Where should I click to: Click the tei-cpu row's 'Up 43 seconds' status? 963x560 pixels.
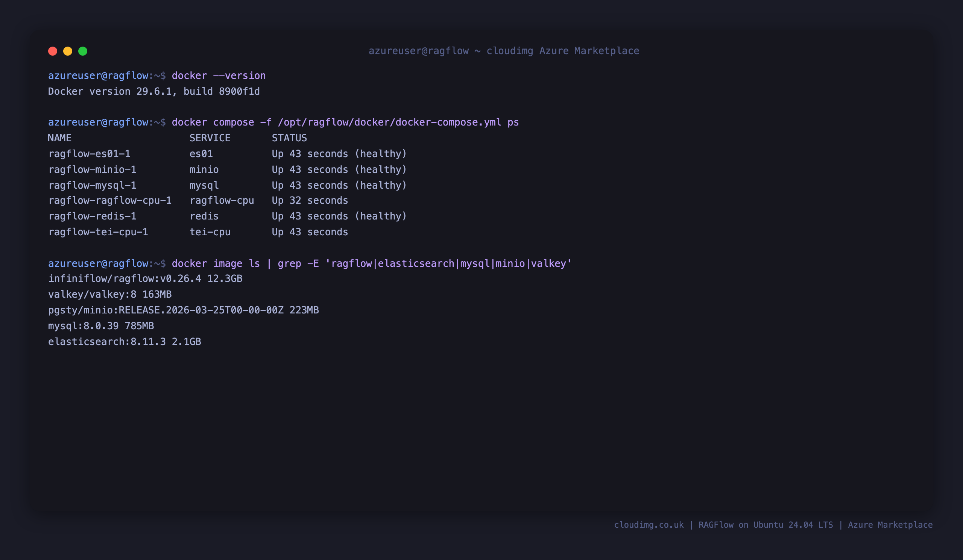pos(310,232)
